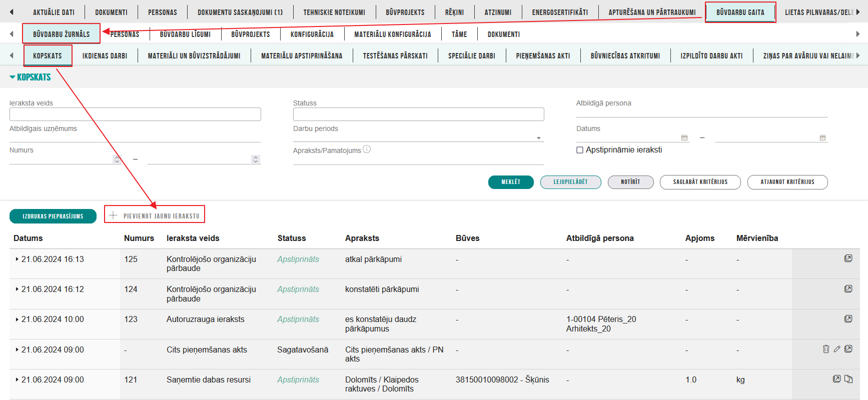
Task: Expand the Saņemtie dabas resursi row arrow
Action: (17, 379)
